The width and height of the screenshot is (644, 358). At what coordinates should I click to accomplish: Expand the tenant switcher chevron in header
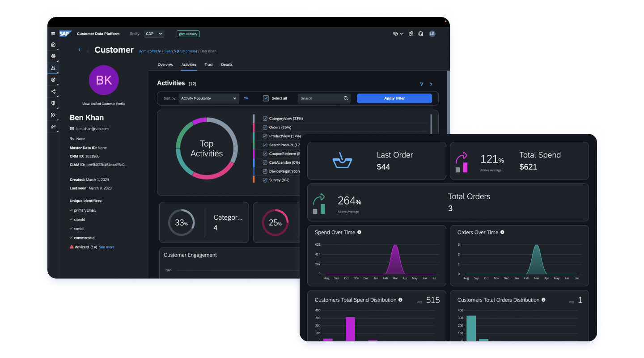pyautogui.click(x=402, y=34)
